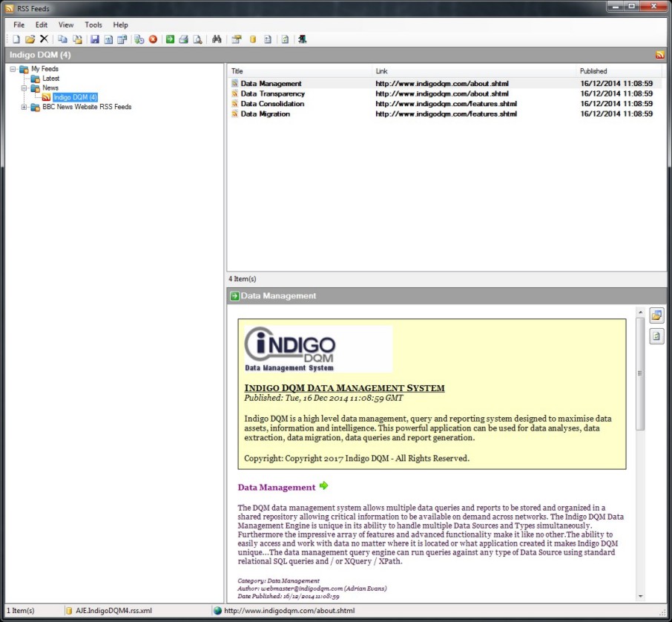Collapse the News folder node
The height and width of the screenshot is (622, 672).
coord(24,88)
